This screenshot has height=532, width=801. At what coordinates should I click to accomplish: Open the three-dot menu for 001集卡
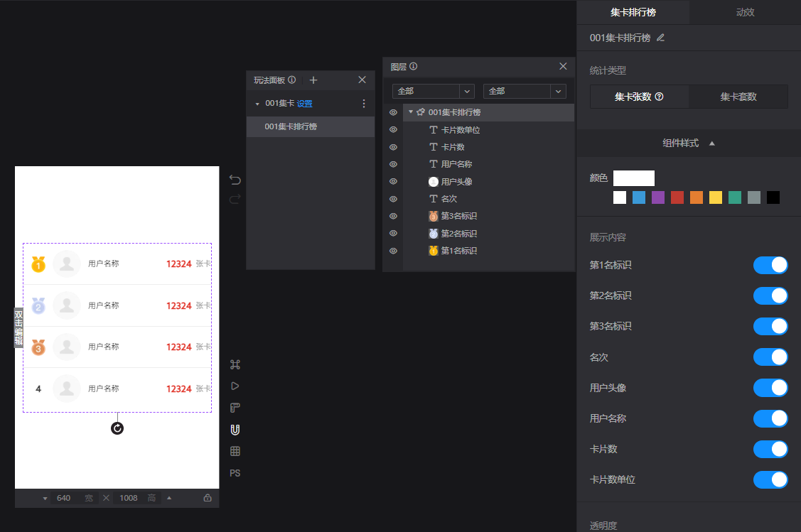pos(364,104)
